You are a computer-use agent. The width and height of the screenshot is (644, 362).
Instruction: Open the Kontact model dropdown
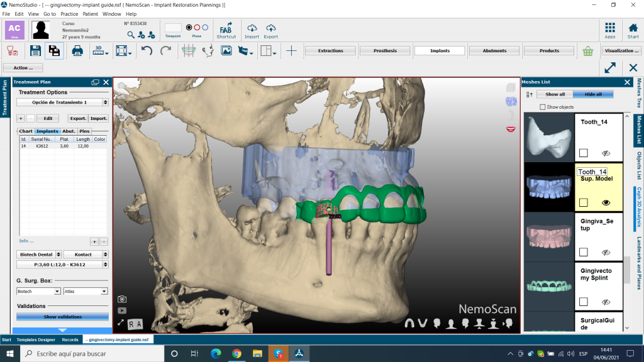pos(86,255)
